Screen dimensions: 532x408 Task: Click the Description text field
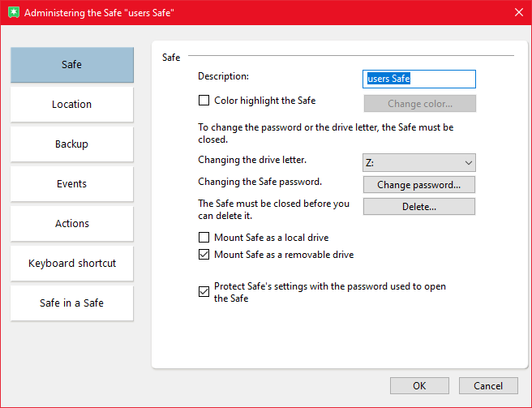point(418,79)
